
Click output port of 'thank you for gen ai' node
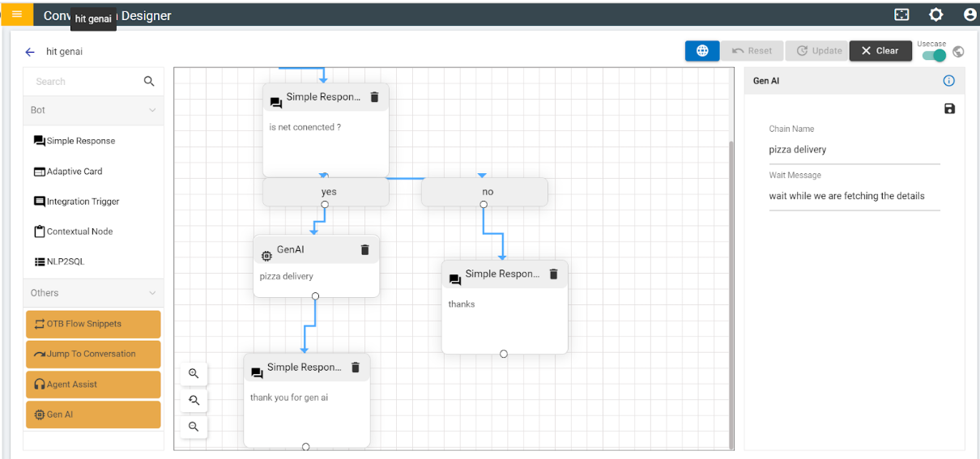pos(306,447)
